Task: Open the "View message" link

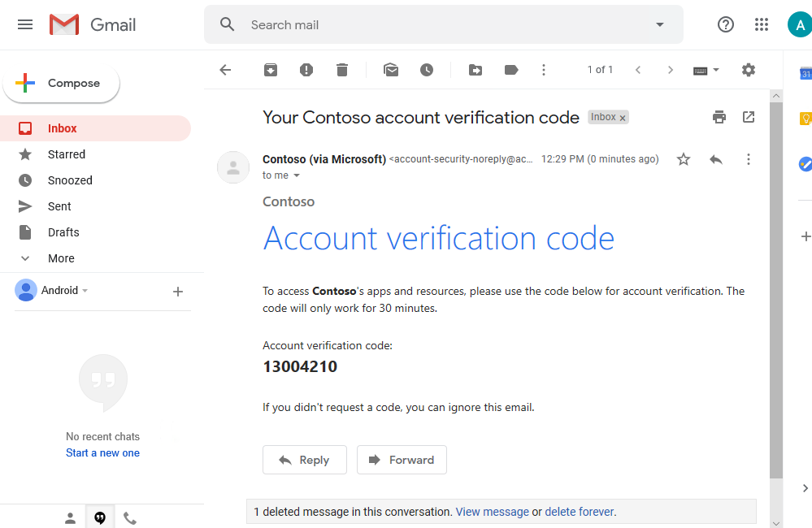Action: point(493,512)
